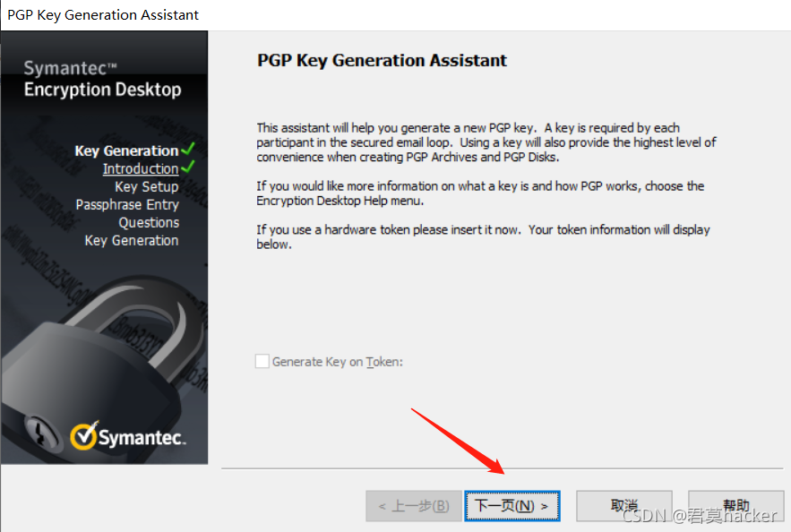Select the Passphrase Entry step
The image size is (791, 532).
[x=127, y=205]
